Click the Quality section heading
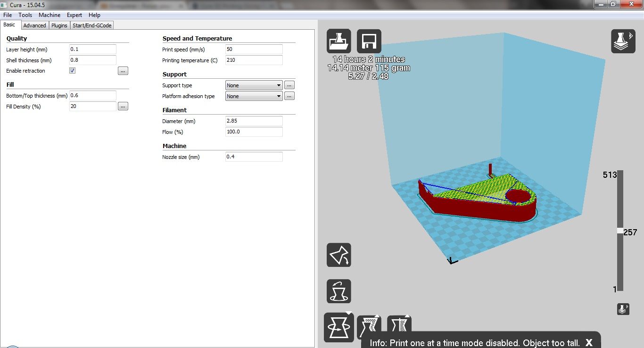Image resolution: width=644 pixels, height=348 pixels. click(17, 39)
